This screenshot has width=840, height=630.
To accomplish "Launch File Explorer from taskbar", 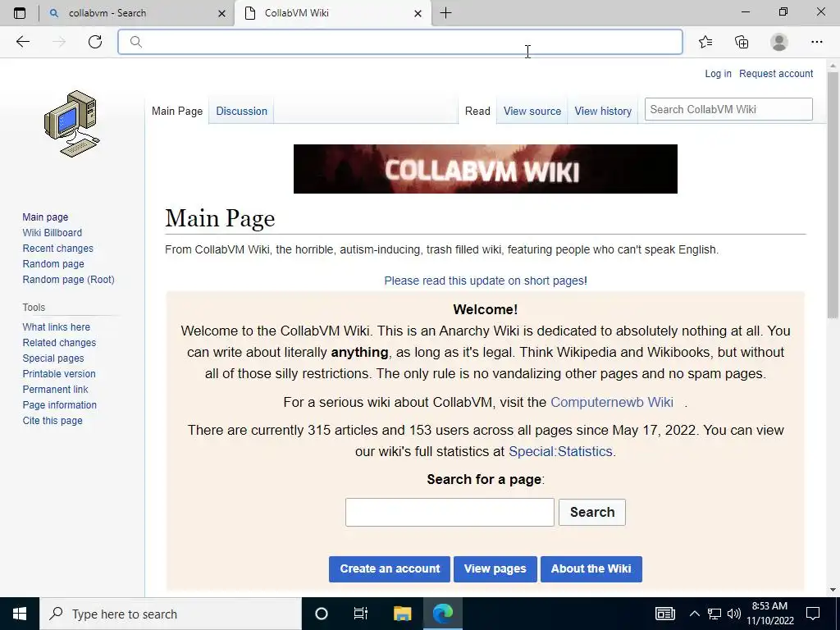I will pyautogui.click(x=402, y=614).
